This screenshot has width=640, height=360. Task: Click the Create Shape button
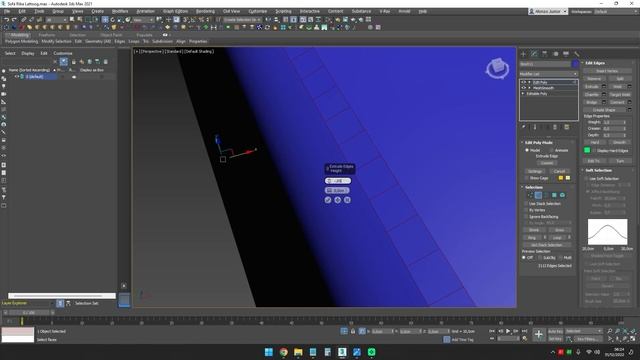click(x=604, y=110)
